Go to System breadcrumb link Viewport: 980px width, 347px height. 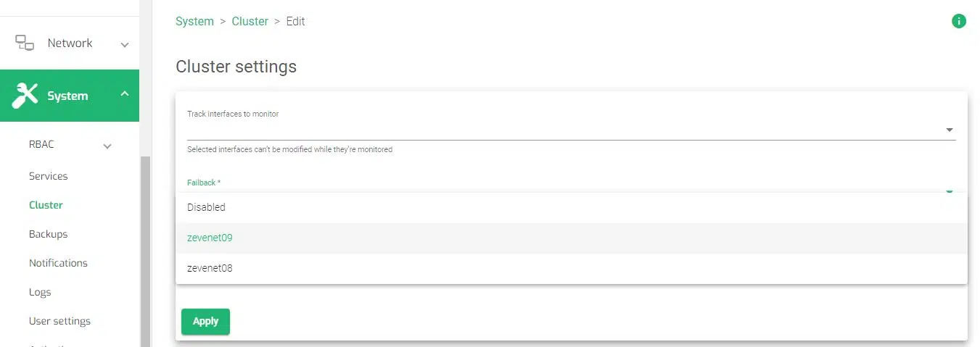[x=194, y=21]
